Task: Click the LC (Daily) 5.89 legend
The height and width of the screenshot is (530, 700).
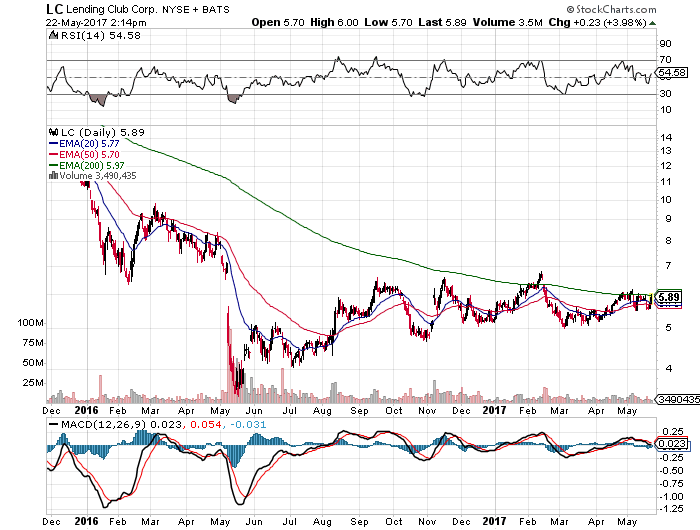Action: (103, 132)
